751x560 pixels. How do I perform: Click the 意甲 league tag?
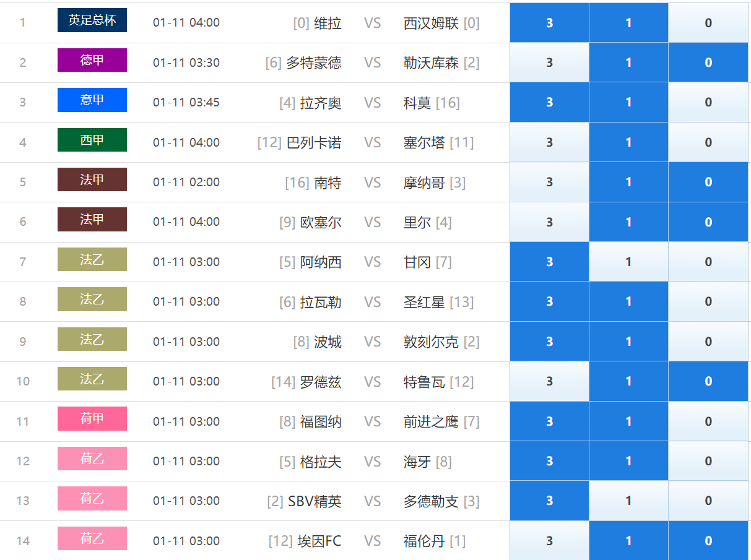[92, 100]
